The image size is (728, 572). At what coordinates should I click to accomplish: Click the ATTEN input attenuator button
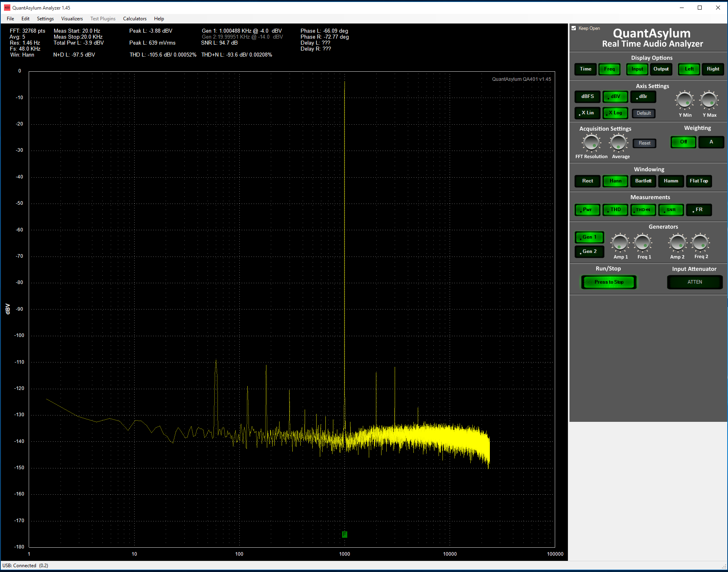pyautogui.click(x=695, y=282)
